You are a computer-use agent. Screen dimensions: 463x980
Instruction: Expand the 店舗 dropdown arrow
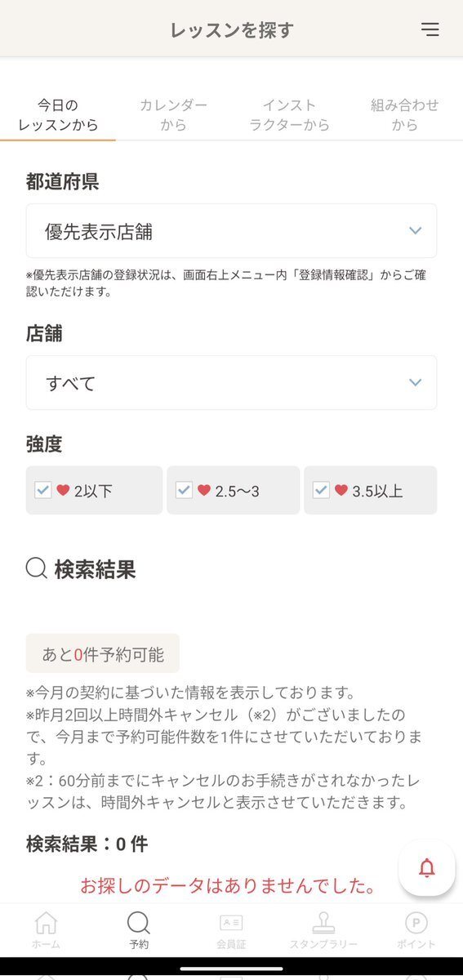coord(415,382)
